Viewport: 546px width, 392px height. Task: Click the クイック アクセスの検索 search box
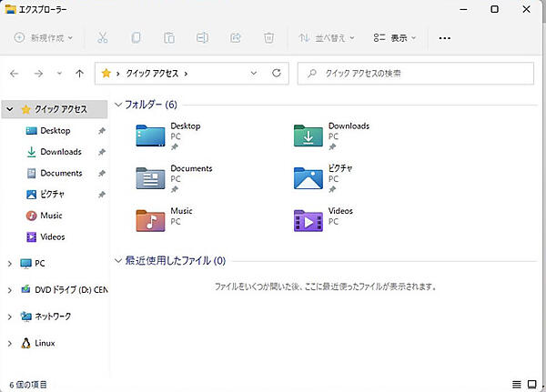(x=419, y=73)
